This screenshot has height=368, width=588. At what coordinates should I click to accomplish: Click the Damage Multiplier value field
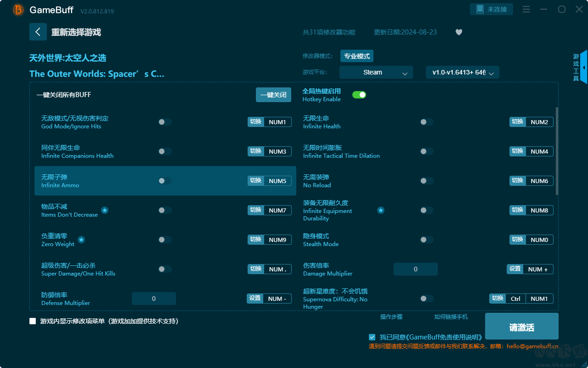416,269
